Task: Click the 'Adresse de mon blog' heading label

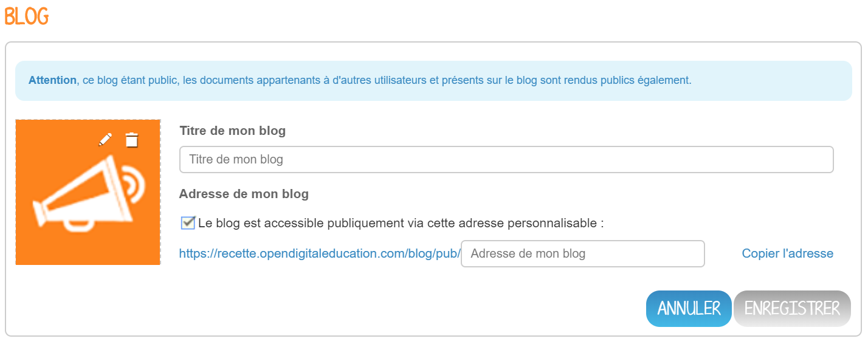Action: coord(244,194)
